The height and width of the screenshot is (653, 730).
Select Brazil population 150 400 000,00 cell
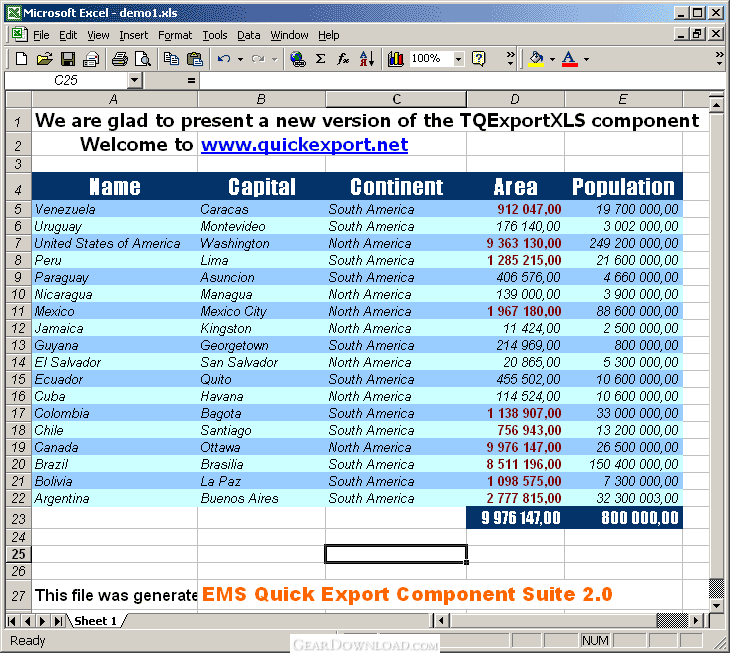[623, 464]
